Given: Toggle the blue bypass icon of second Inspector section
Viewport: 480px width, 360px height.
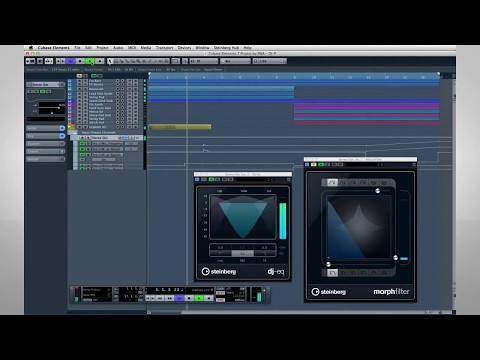Looking at the screenshot, I should pos(62,136).
